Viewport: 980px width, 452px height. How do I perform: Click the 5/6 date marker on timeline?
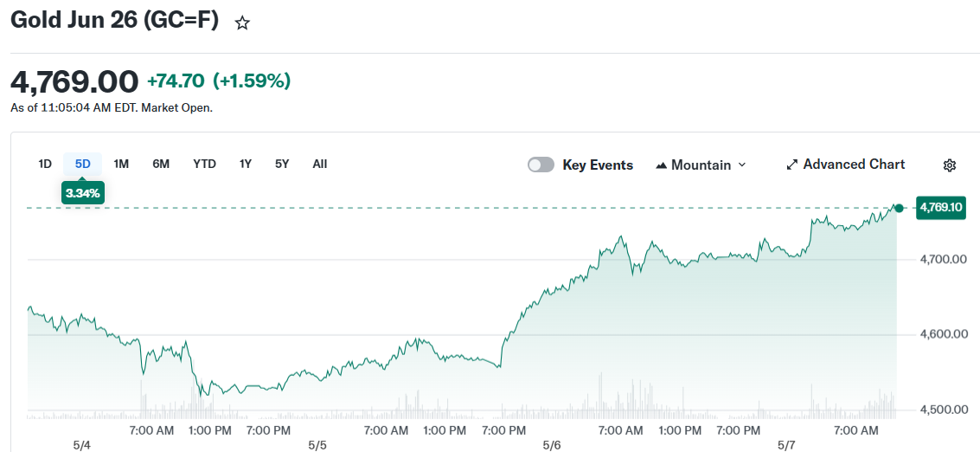click(552, 446)
